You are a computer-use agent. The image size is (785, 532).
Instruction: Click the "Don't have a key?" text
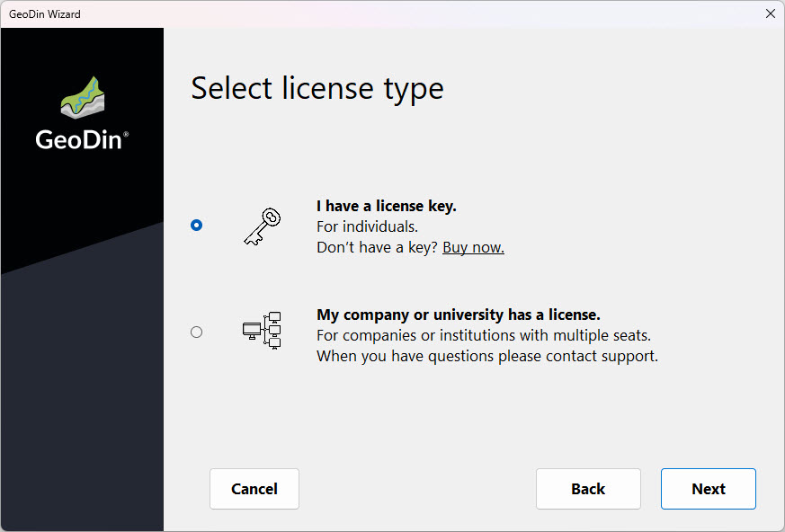tap(377, 247)
